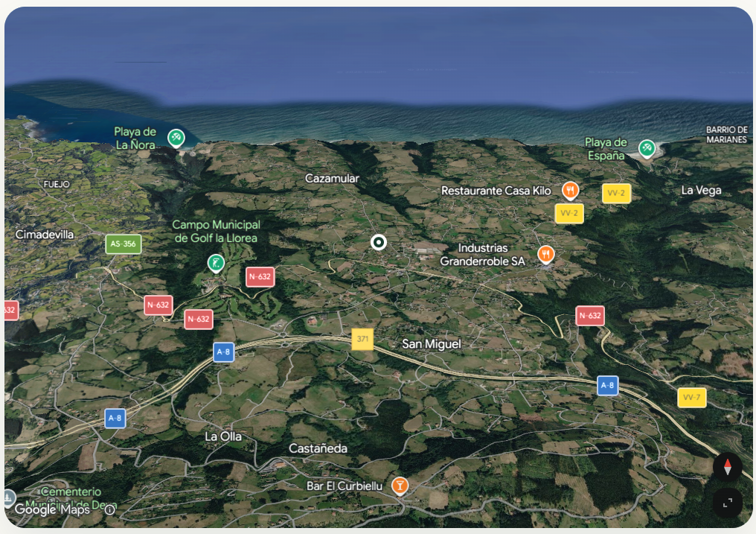Click the N-632 shield east of San Miguel
This screenshot has height=534, width=756.
pyautogui.click(x=590, y=316)
